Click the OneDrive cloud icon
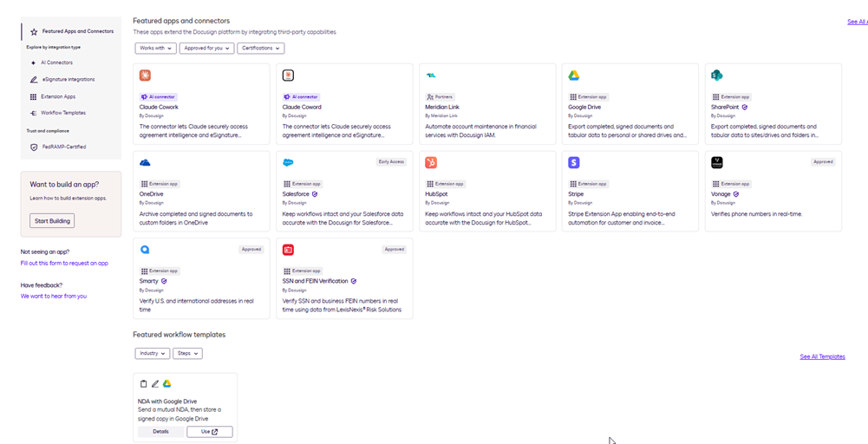 (145, 162)
